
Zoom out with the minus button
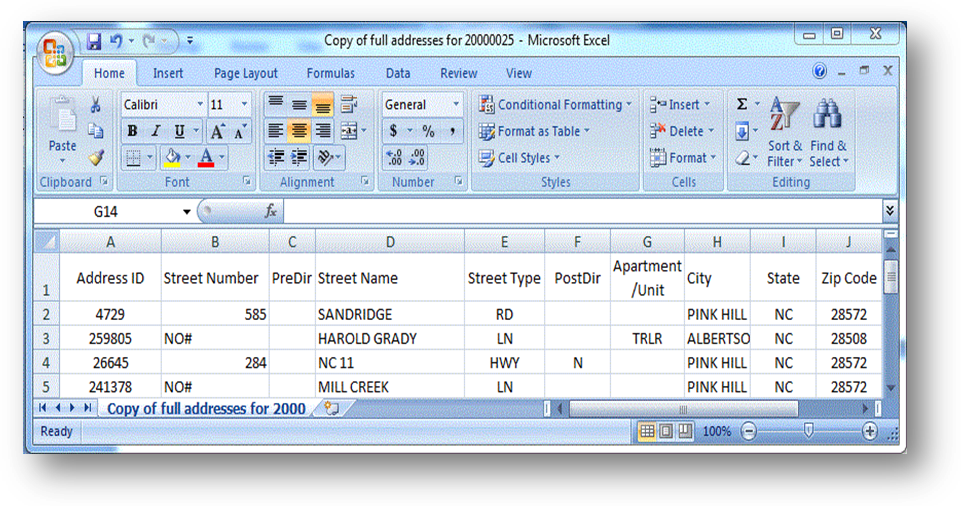(748, 431)
